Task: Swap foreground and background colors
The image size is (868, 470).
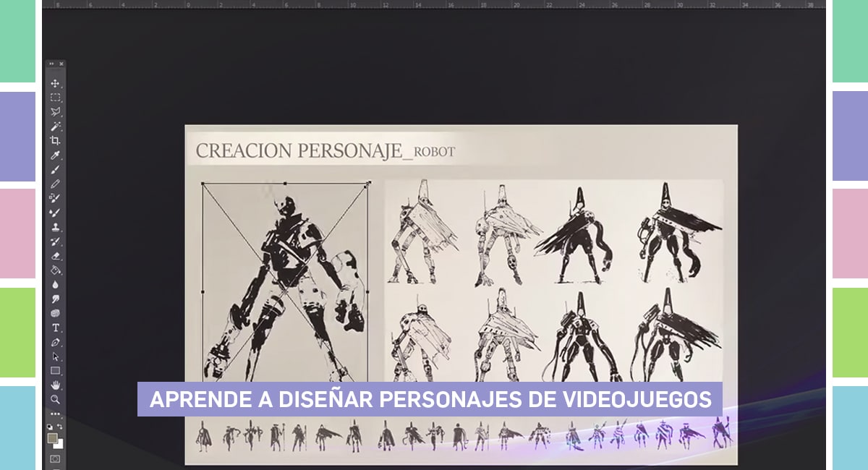Action: coord(60,427)
